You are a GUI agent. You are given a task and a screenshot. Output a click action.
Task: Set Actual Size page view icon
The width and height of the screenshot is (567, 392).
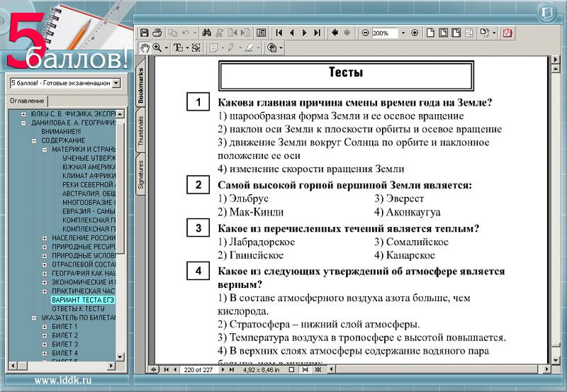point(430,33)
